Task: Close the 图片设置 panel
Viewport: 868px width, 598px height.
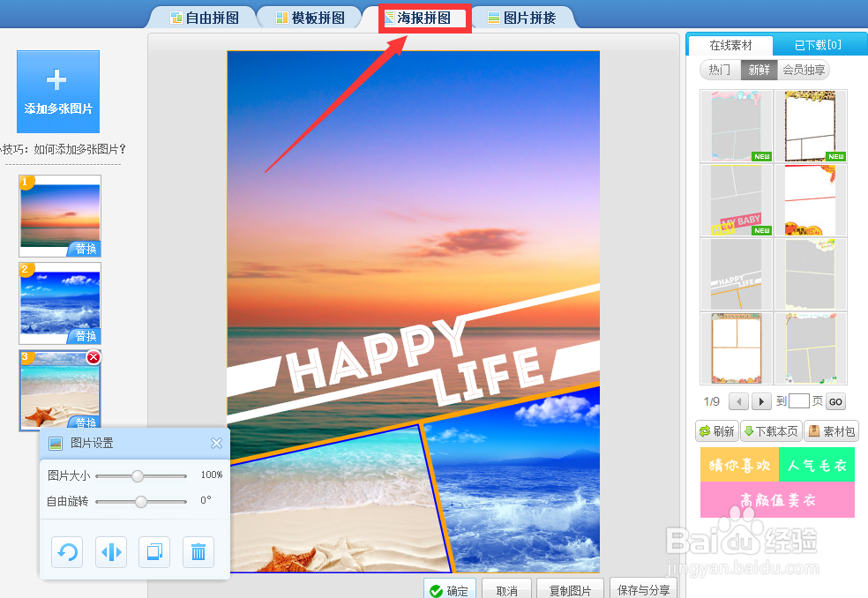Action: [216, 443]
